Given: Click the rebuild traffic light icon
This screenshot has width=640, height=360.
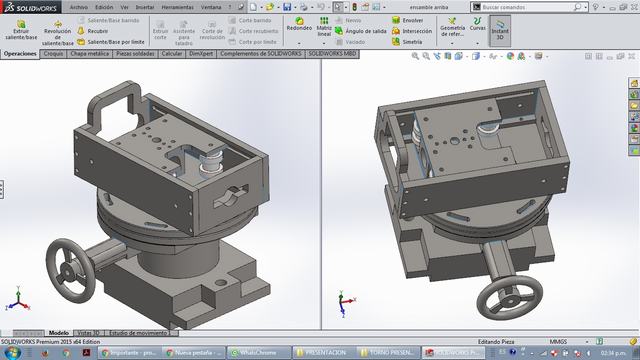Looking at the screenshot, I should (x=354, y=7).
